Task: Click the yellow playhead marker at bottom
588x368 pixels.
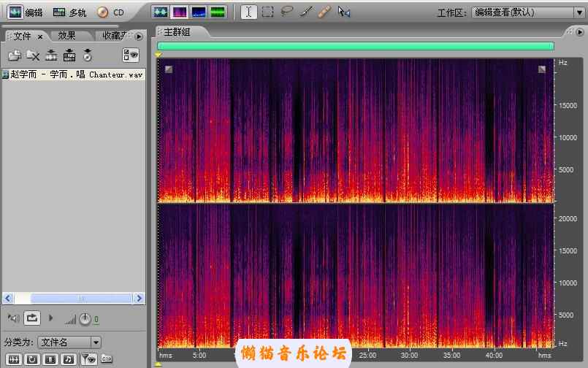Action: pyautogui.click(x=159, y=364)
